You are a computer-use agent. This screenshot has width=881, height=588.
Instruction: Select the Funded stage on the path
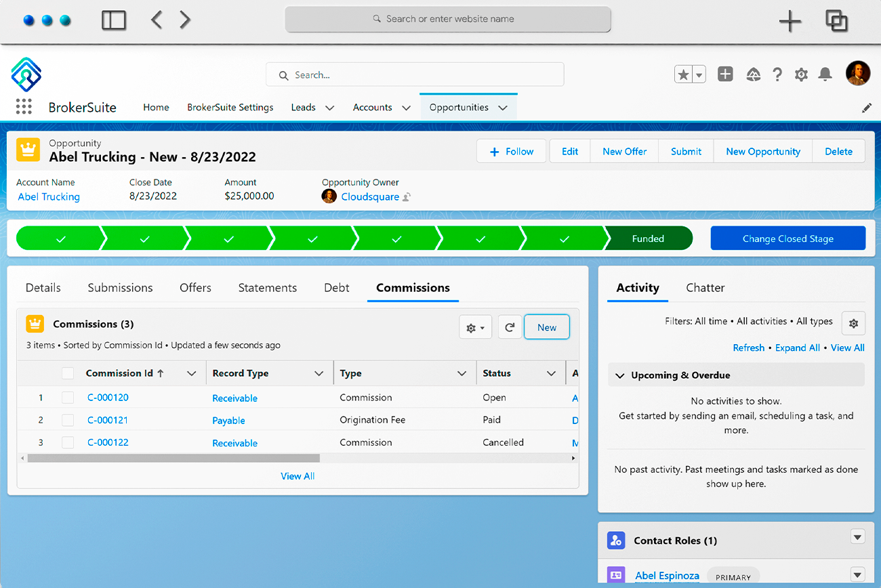(649, 238)
